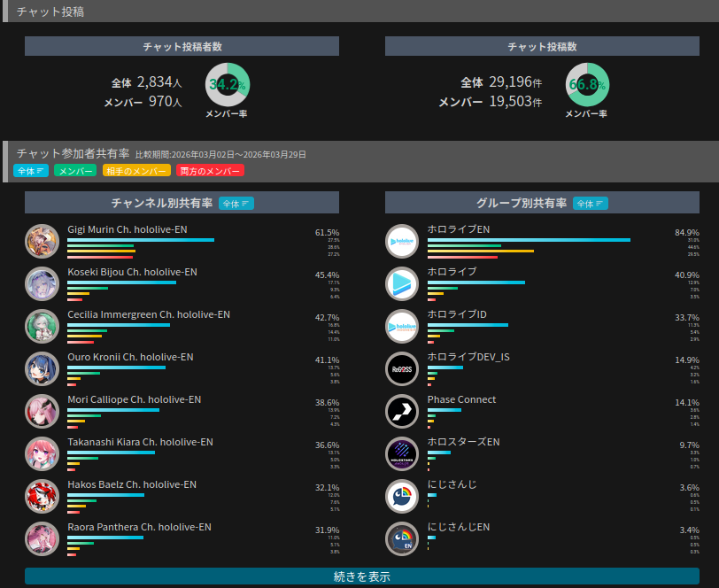Viewport: 719px width, 588px height.
Task: Open Cecilia Immergreen Ch. hololive-EN link
Action: [149, 314]
